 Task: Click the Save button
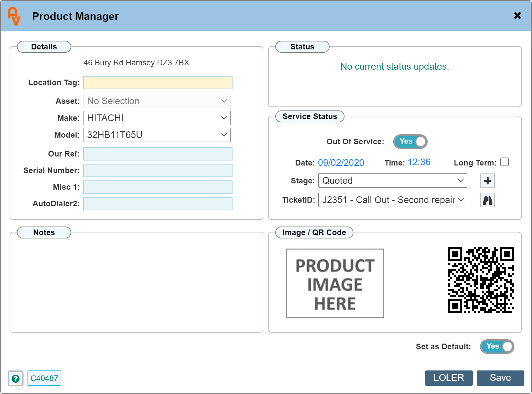click(501, 378)
